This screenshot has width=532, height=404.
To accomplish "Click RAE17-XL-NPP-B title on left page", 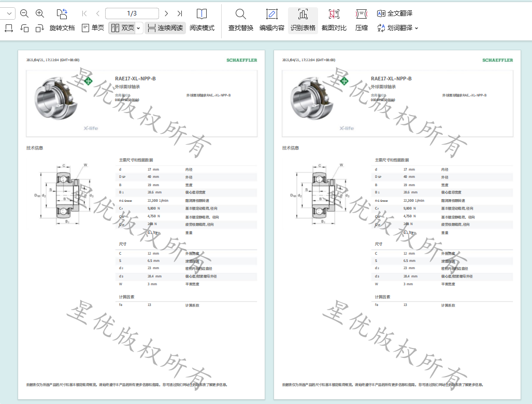I will pyautogui.click(x=135, y=78).
